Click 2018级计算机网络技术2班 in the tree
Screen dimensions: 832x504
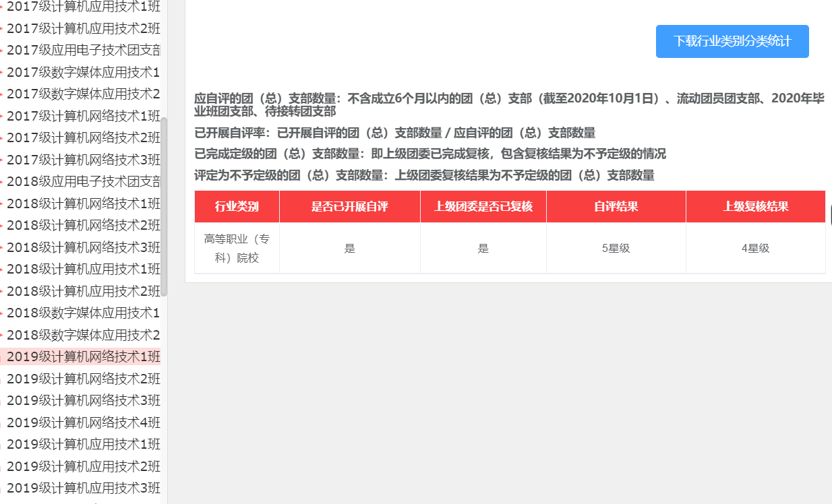pyautogui.click(x=84, y=225)
